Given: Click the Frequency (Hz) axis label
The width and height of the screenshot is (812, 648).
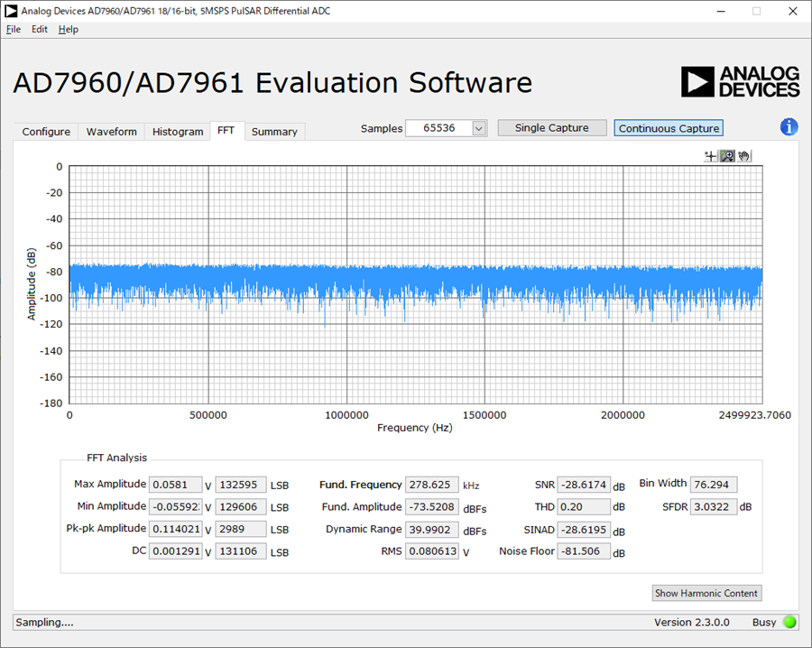Looking at the screenshot, I should click(x=414, y=428).
